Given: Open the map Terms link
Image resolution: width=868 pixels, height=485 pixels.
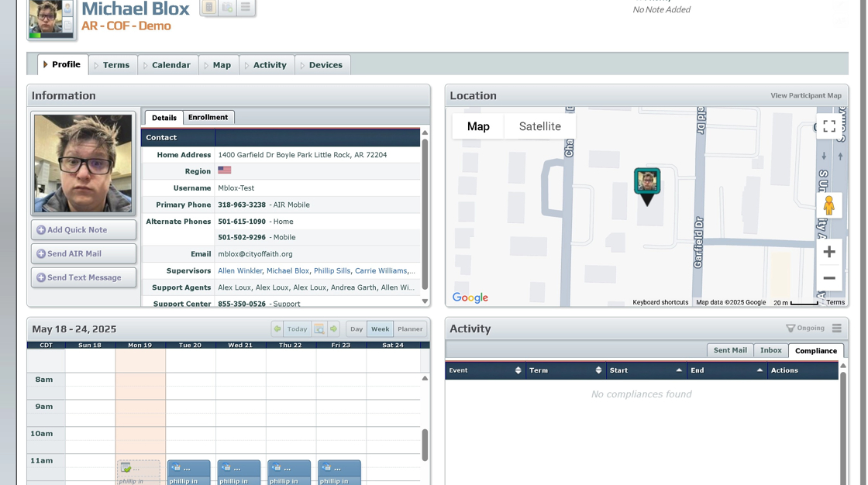Looking at the screenshot, I should [835, 302].
